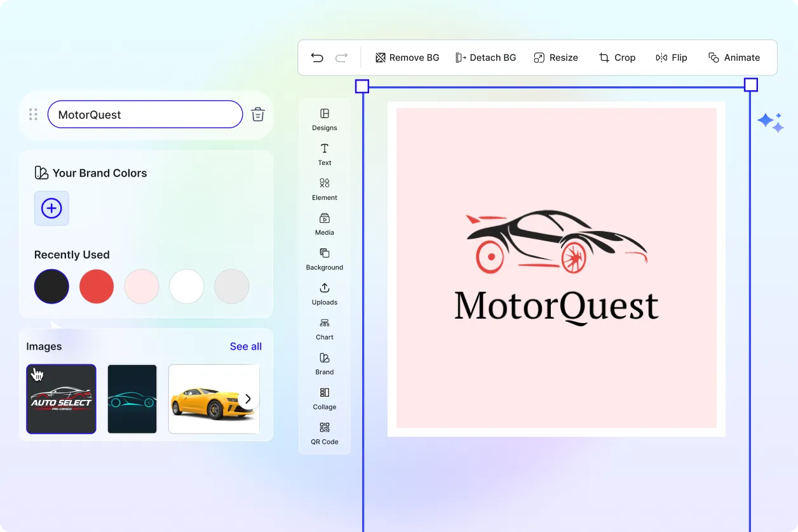Click See all images link
The image size is (798, 532).
pos(246,347)
